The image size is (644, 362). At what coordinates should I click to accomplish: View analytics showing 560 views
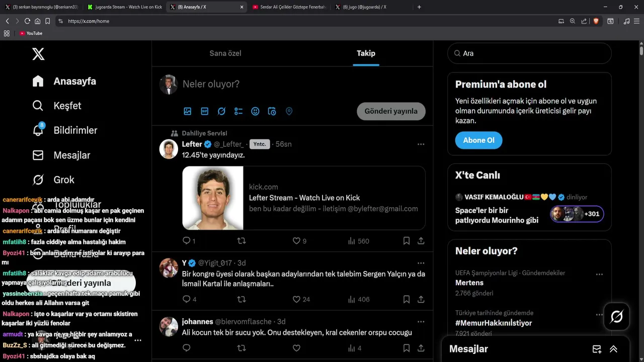point(358,241)
